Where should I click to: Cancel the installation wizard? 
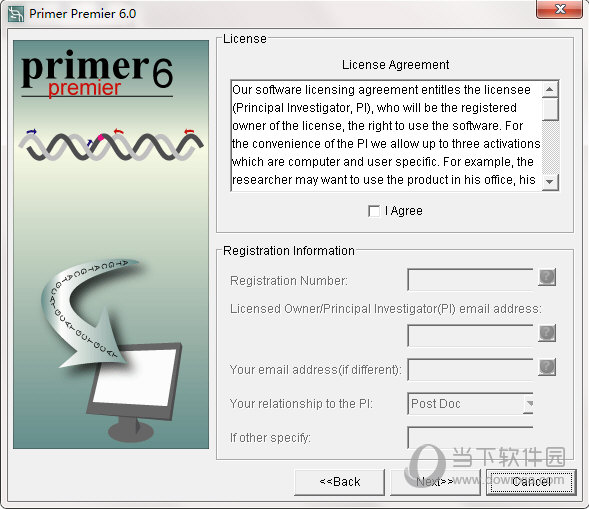point(531,482)
